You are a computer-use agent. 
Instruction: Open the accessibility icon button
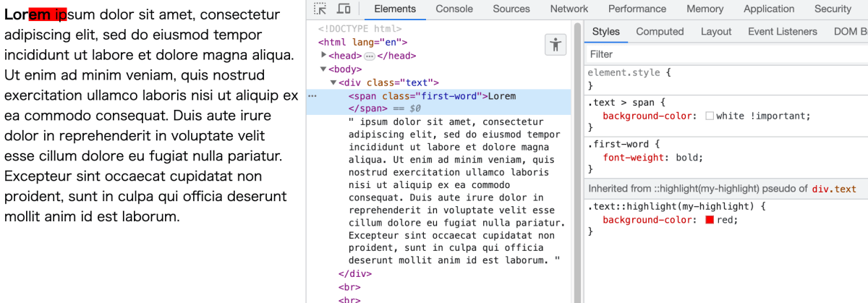[x=556, y=45]
